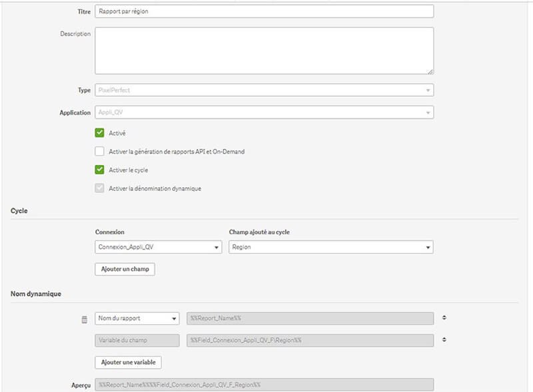This screenshot has height=392, width=533.
Task: Click inside the empty Description text area
Action: [266, 47]
